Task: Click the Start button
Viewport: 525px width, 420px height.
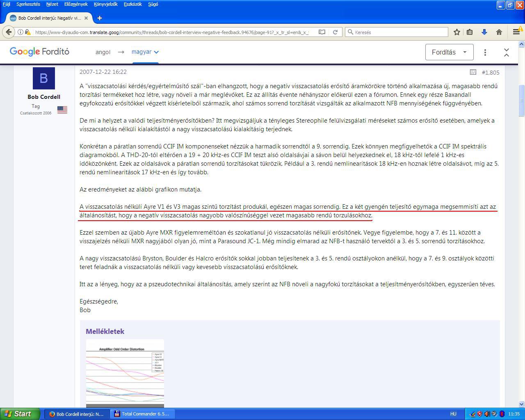Action: pos(20,414)
